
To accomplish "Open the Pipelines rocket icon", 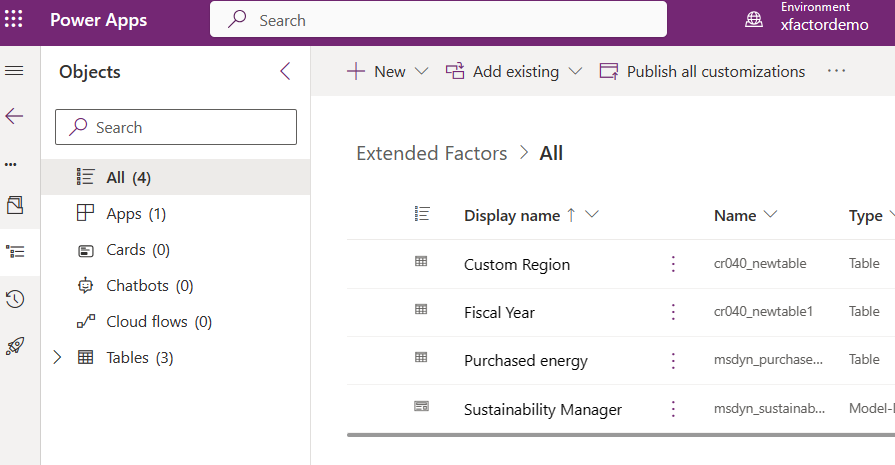I will (15, 346).
